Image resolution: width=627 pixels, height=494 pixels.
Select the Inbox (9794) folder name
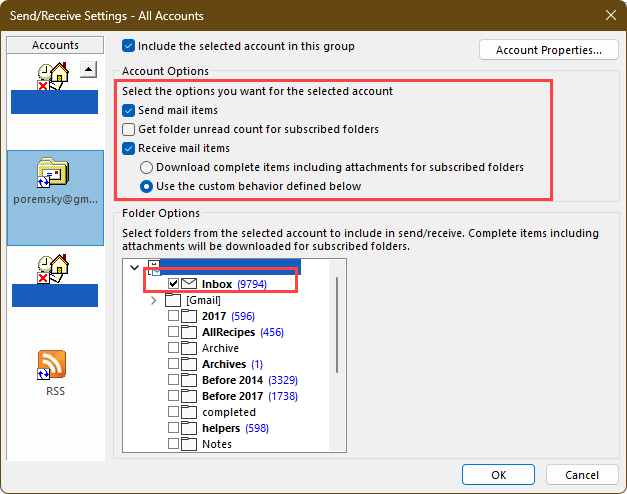(234, 284)
